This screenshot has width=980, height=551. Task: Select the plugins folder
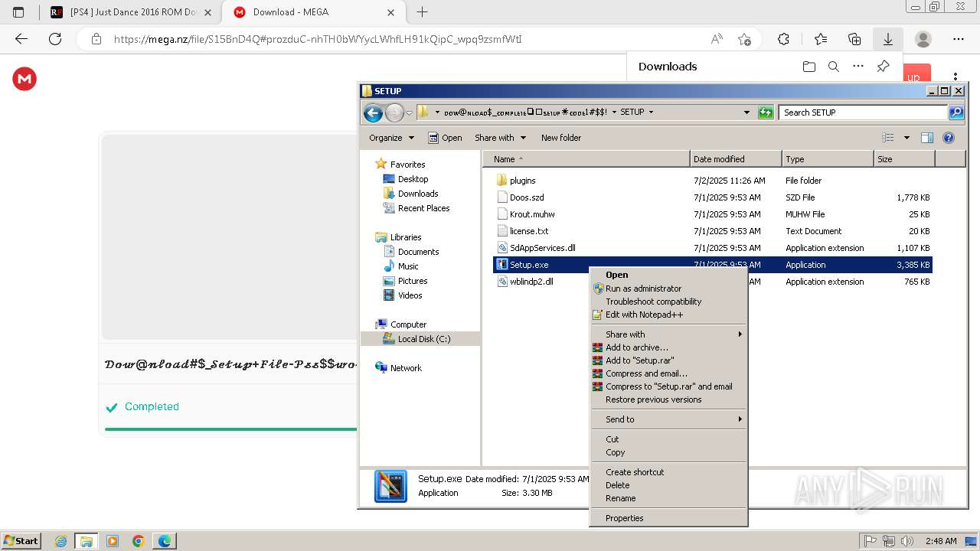[522, 181]
